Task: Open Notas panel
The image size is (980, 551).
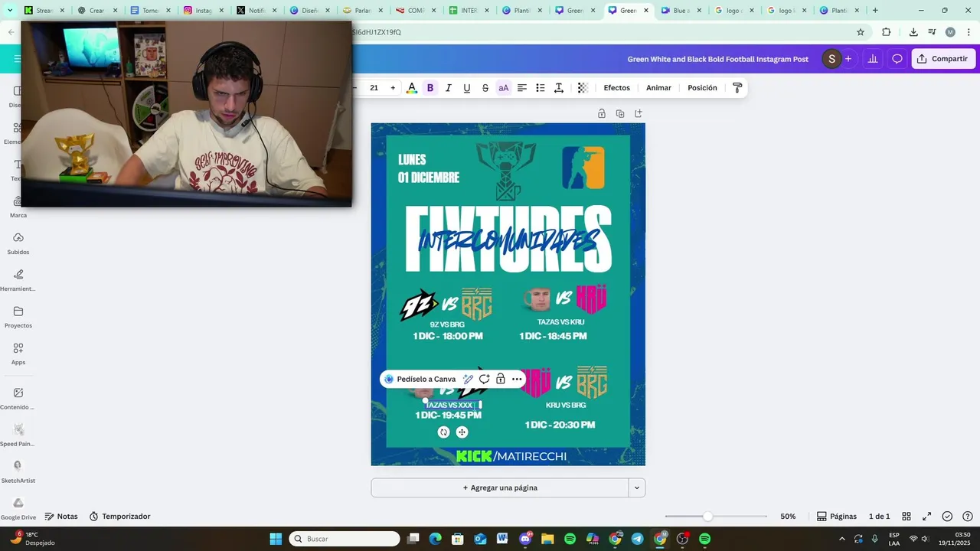Action: 61,517
